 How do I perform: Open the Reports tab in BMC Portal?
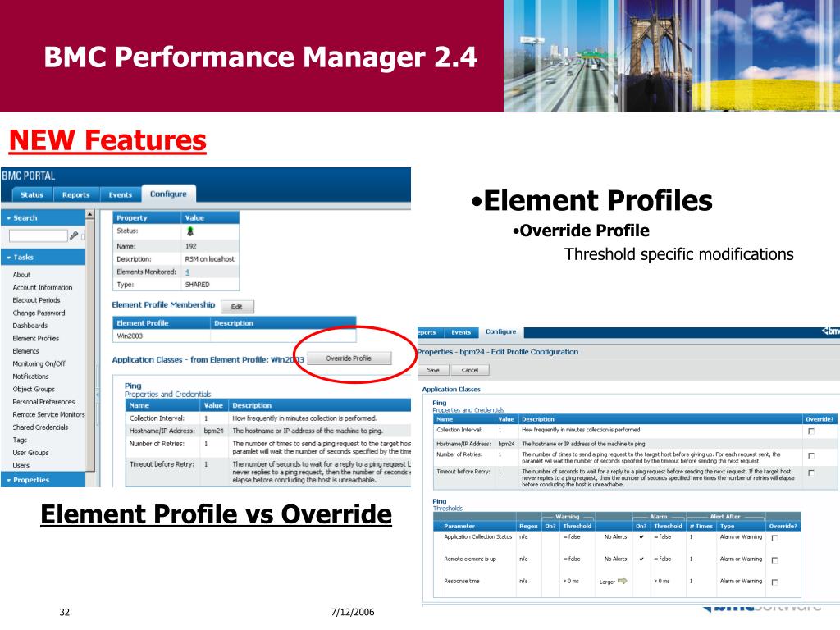(x=76, y=195)
